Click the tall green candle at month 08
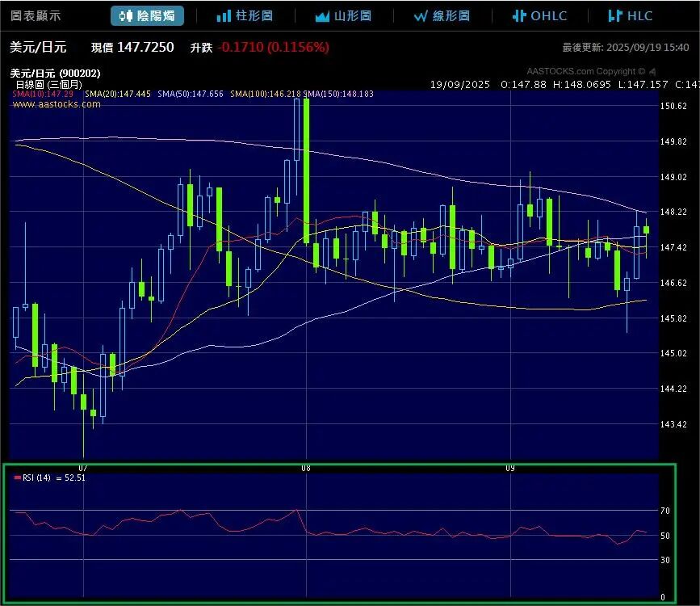Screen dimensions: 700x606 pos(306,170)
